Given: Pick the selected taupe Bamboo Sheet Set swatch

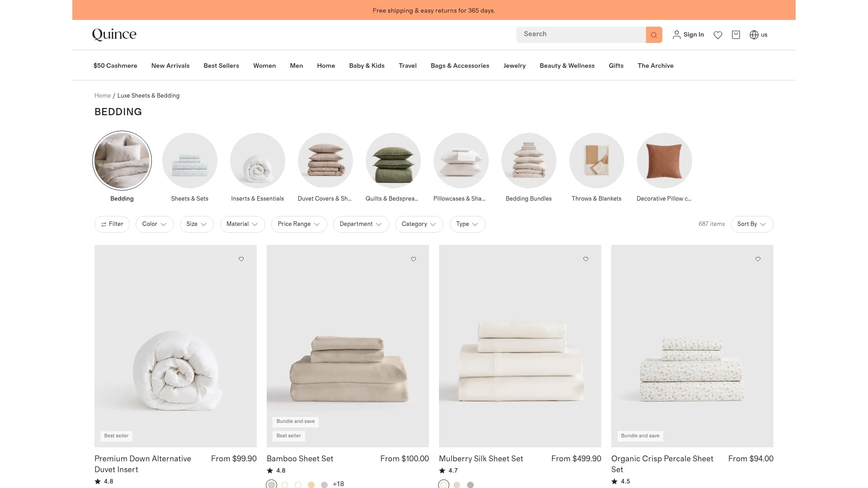Looking at the screenshot, I should click(x=271, y=484).
